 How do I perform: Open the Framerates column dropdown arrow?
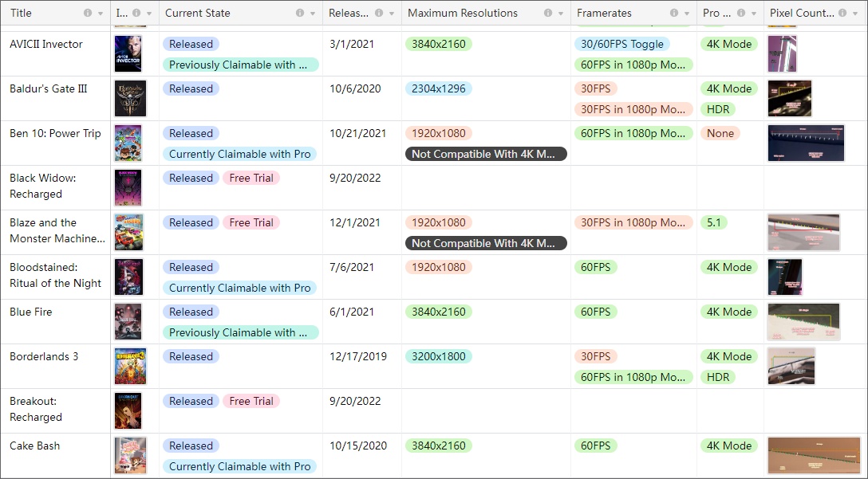[x=687, y=14]
